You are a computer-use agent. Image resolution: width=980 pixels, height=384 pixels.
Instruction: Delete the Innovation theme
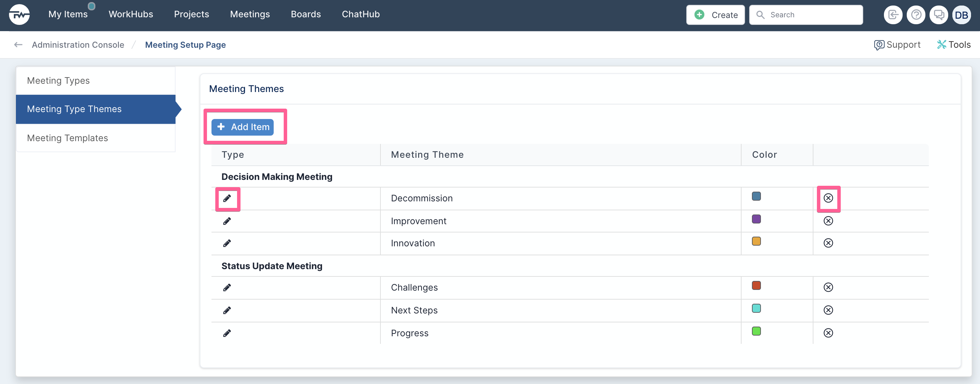pos(828,243)
